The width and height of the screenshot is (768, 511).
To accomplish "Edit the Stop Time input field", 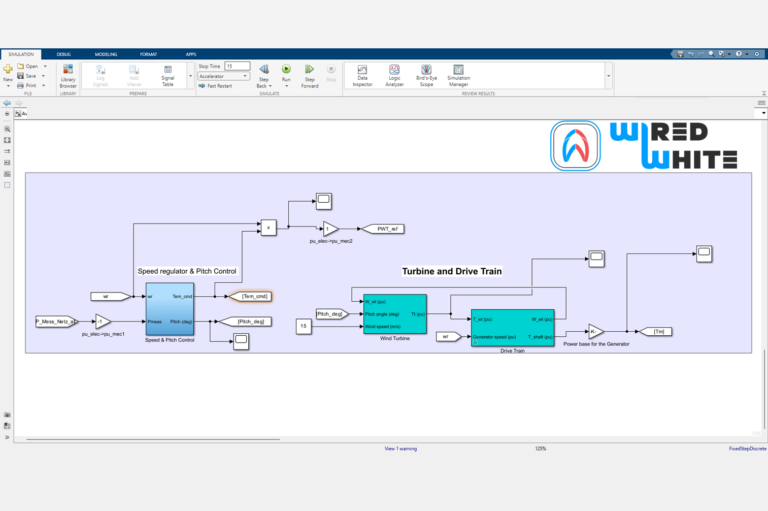I will pos(237,66).
